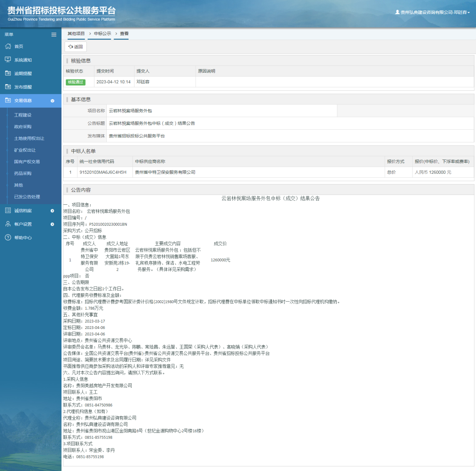
Task: Select 工程建设 submenu item
Action: (x=23, y=115)
